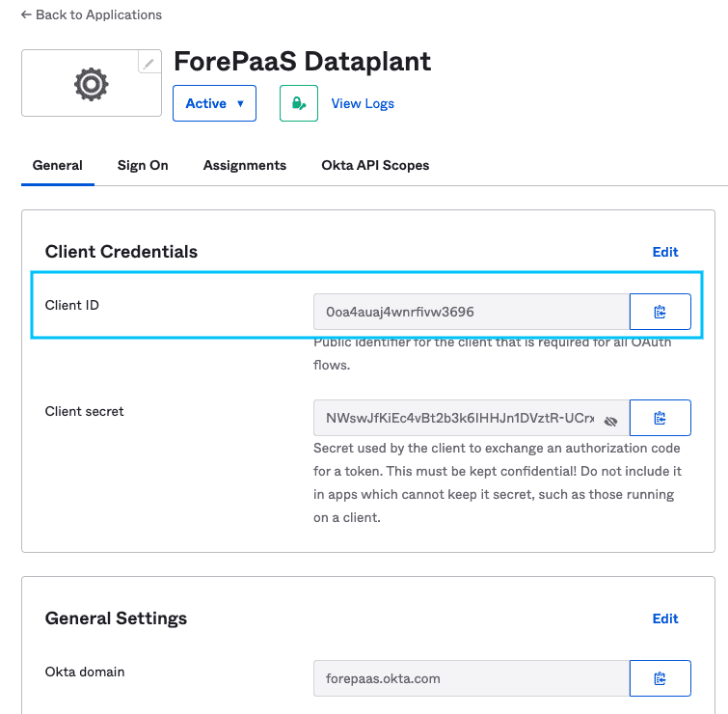Click the Client secret label
Screen dimensions: 728x714
tap(85, 411)
